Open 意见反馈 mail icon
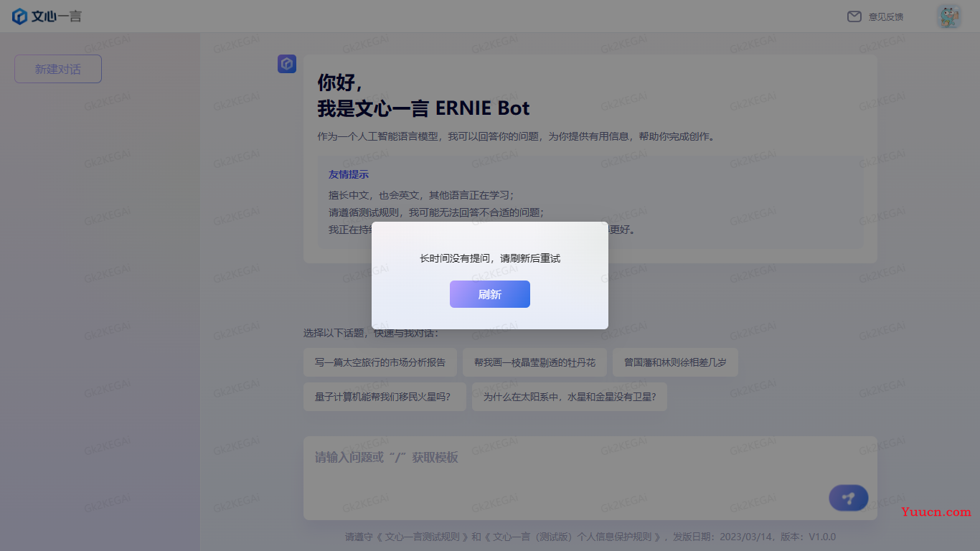The image size is (980, 551). 854,17
